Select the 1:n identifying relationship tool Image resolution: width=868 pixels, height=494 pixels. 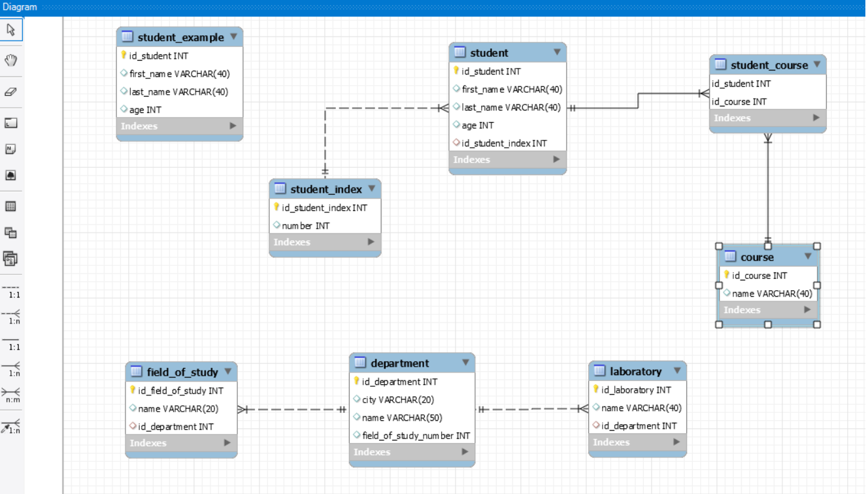point(11,369)
